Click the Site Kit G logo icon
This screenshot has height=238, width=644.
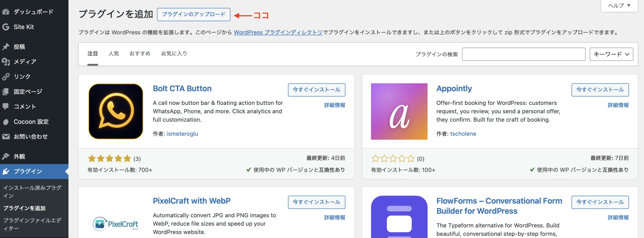click(x=6, y=27)
